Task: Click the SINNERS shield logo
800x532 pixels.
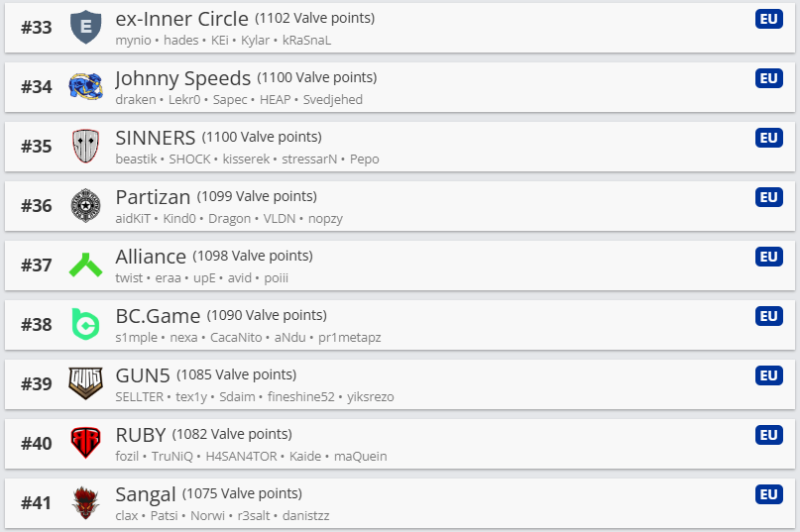Action: pyautogui.click(x=86, y=147)
